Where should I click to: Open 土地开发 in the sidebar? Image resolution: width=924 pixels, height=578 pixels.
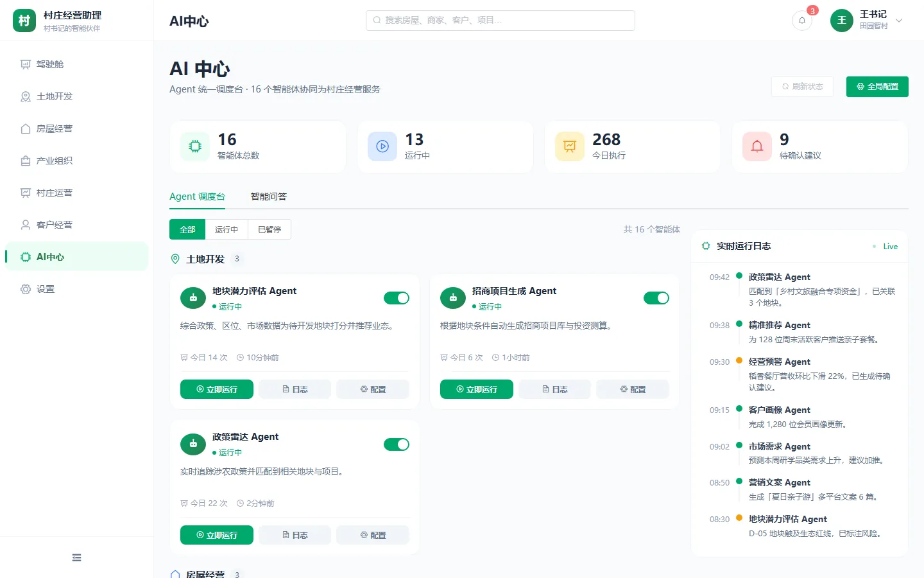click(x=77, y=96)
